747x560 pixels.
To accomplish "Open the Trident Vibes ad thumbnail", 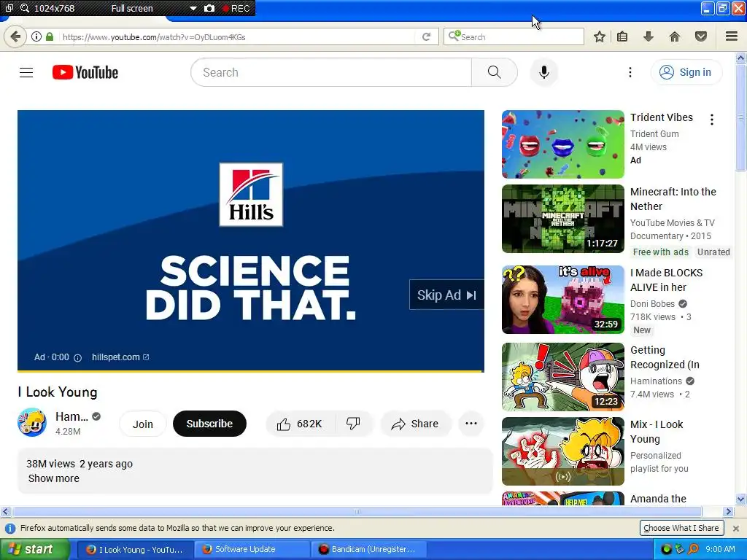I will [562, 144].
